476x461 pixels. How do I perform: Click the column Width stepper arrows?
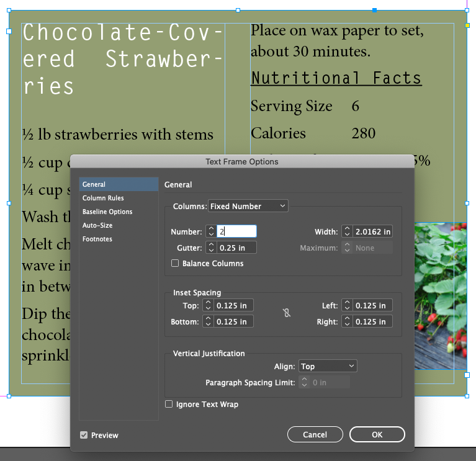point(347,231)
